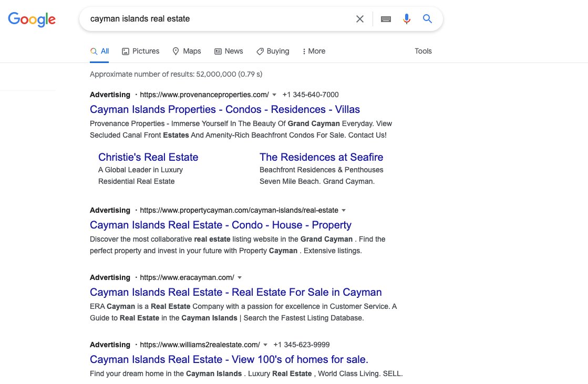Click the All tab magnifier icon
The height and width of the screenshot is (384, 588).
pyautogui.click(x=94, y=51)
